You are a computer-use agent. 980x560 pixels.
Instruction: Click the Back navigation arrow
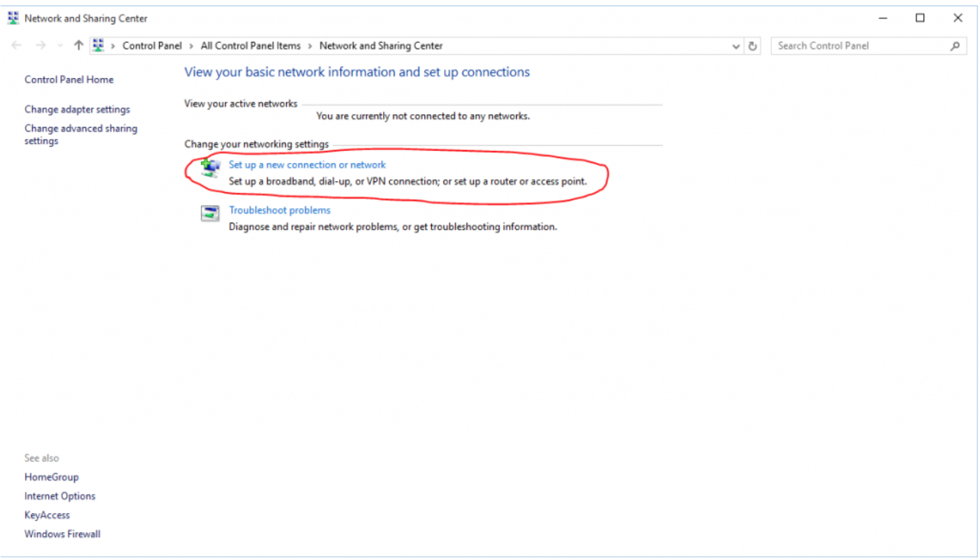pyautogui.click(x=17, y=46)
